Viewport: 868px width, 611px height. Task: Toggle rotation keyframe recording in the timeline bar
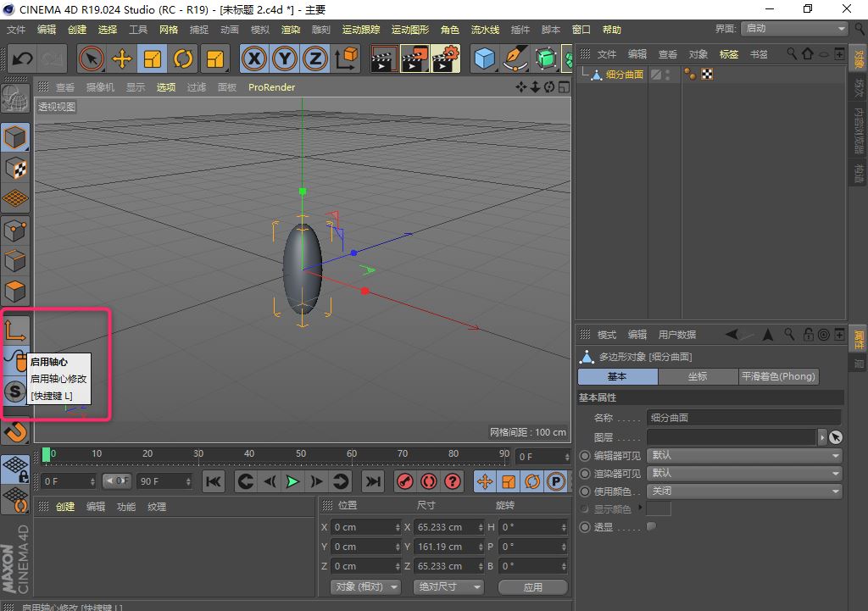(532, 481)
